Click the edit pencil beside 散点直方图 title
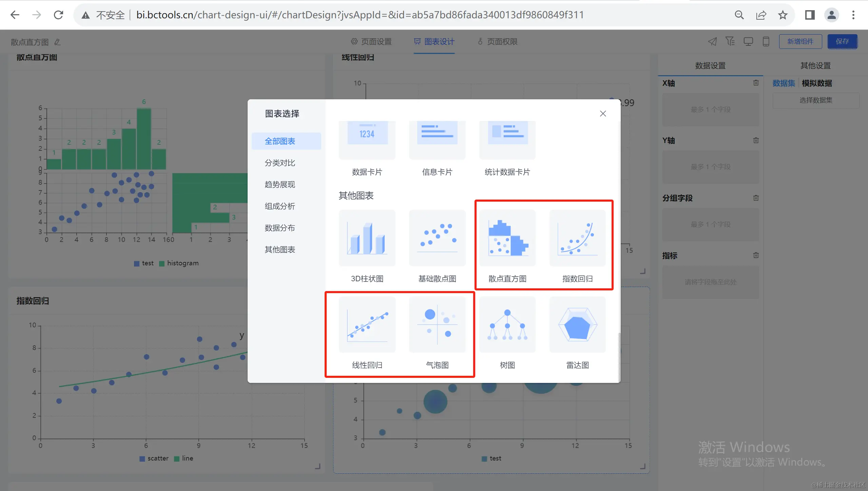Image resolution: width=868 pixels, height=491 pixels. point(57,42)
